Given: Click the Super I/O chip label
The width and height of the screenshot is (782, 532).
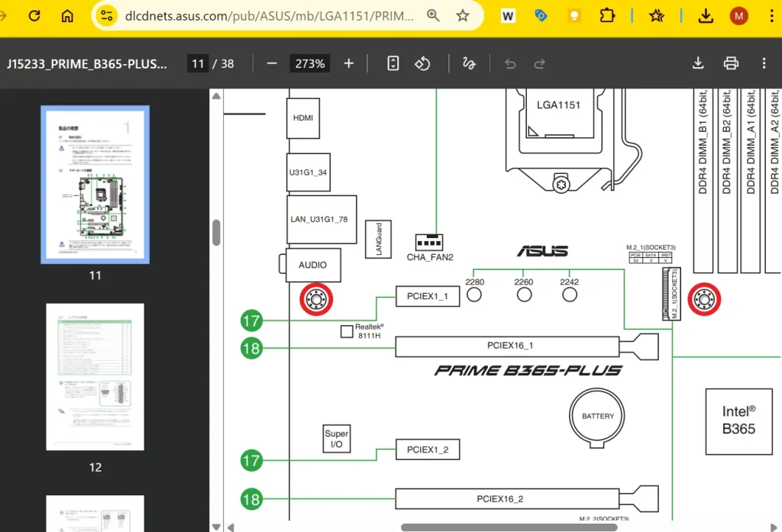Looking at the screenshot, I should click(x=337, y=439).
